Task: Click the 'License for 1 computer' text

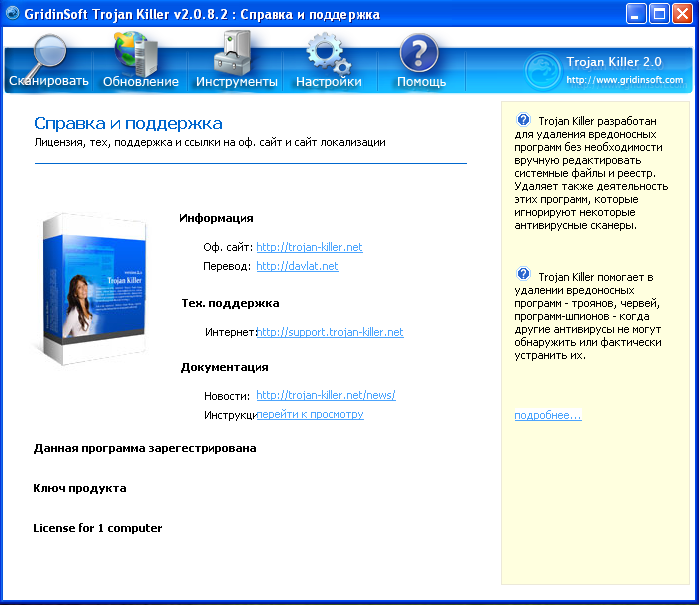Action: pyautogui.click(x=98, y=528)
